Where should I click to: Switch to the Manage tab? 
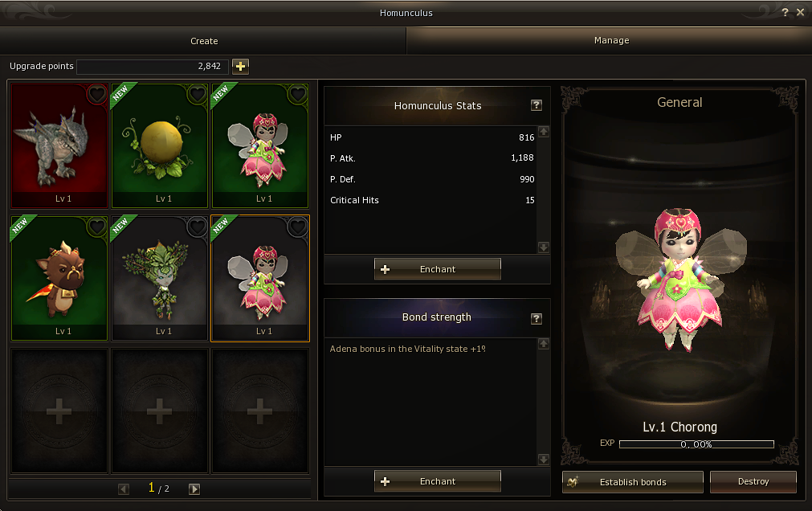click(x=611, y=40)
